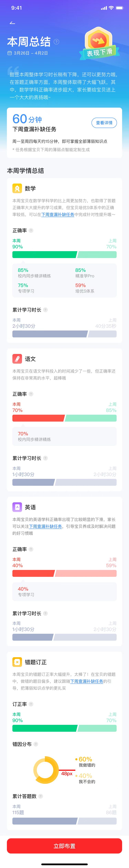Open help for 正确率 in 数学 section
This screenshot has width=129, height=868.
tap(31, 230)
